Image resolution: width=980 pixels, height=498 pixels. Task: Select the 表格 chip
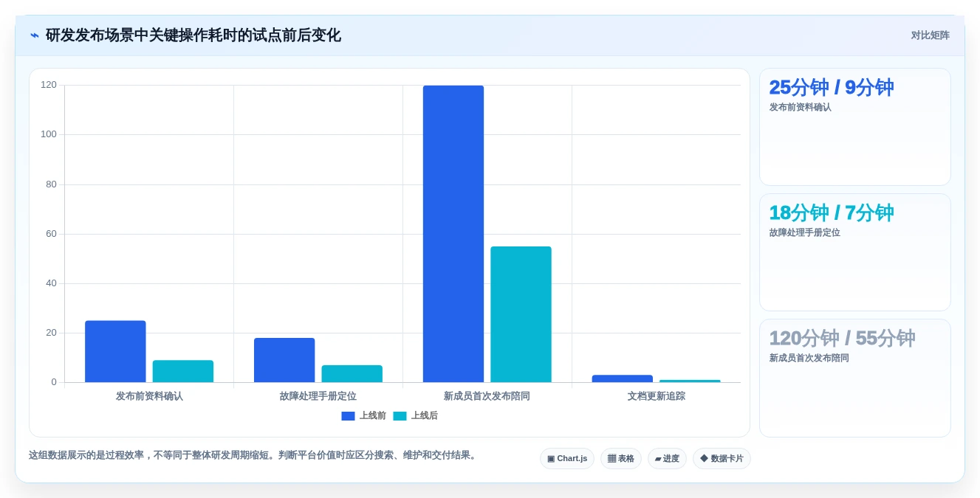point(621,459)
